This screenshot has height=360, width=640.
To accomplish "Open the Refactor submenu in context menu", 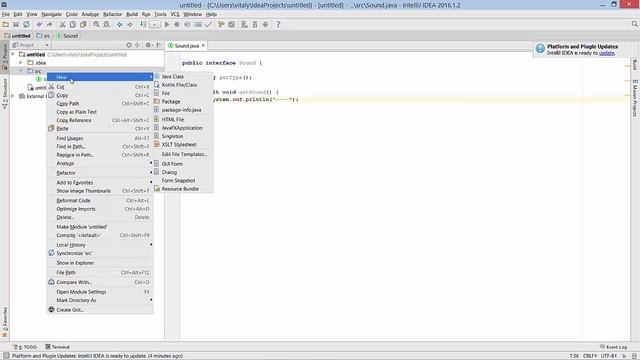I will point(100,173).
